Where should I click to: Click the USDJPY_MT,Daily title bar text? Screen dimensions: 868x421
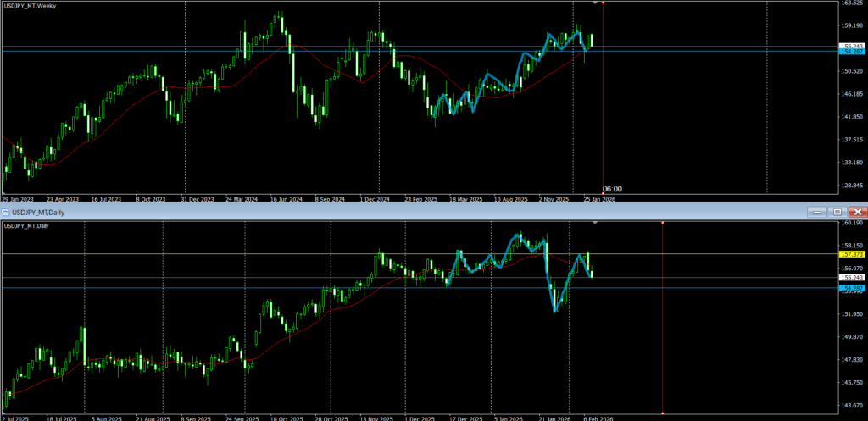(x=38, y=212)
